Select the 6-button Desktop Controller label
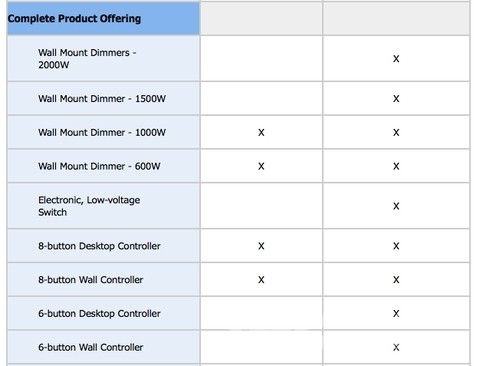Image resolution: width=480 pixels, height=366 pixels. [x=99, y=313]
